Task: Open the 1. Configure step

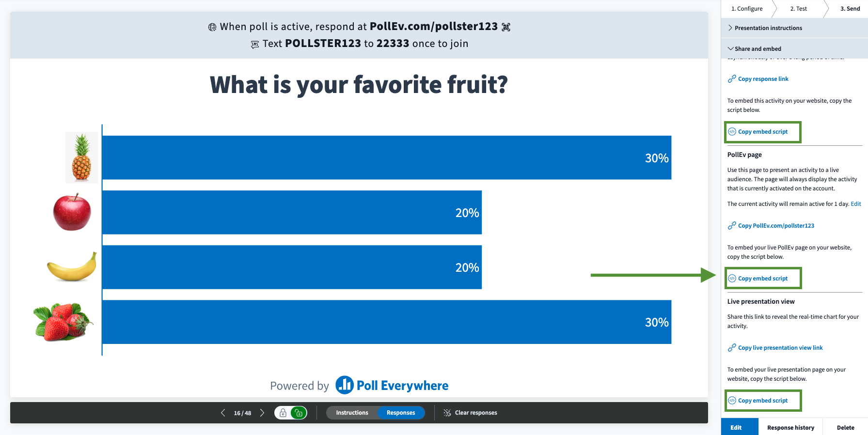Action: (747, 8)
